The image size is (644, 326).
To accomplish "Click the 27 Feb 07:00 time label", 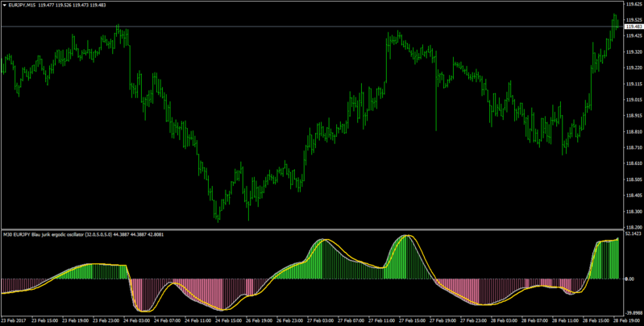I will pos(351,320).
